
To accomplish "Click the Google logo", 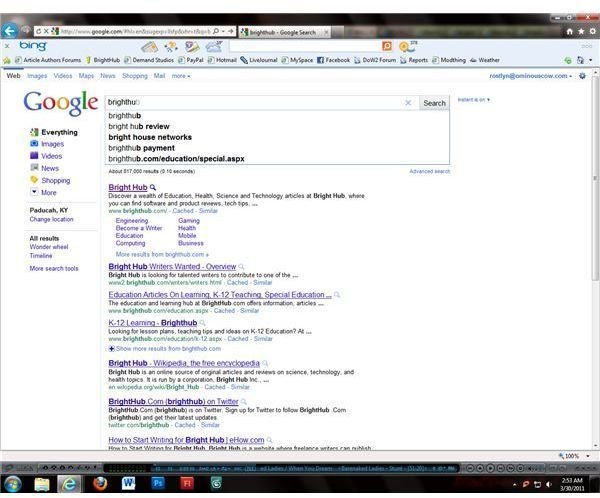I will [60, 103].
